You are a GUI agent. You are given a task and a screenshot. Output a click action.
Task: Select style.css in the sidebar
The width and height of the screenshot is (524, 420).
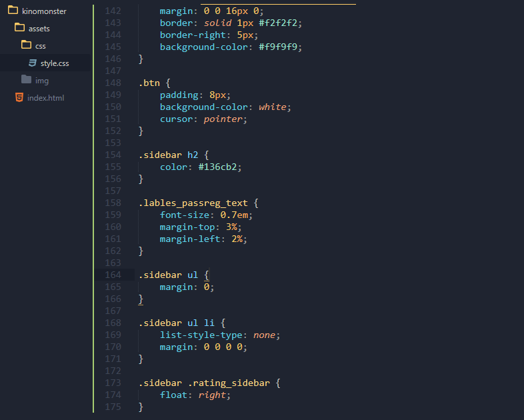(55, 63)
